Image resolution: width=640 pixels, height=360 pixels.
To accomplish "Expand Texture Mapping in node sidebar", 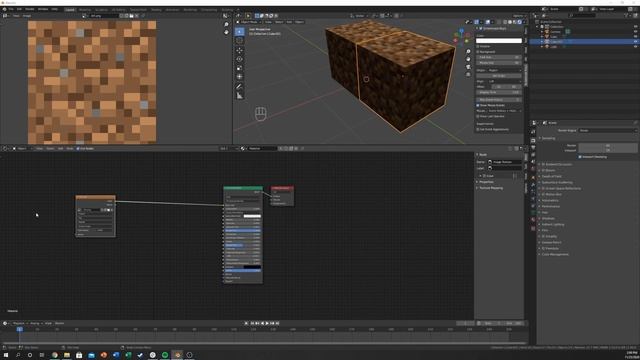I will click(x=490, y=188).
